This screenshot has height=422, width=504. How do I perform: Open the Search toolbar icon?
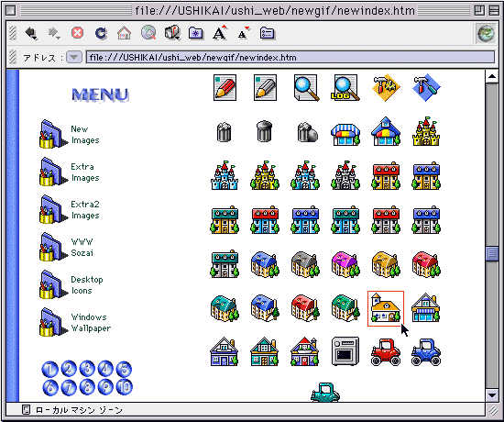tap(148, 33)
